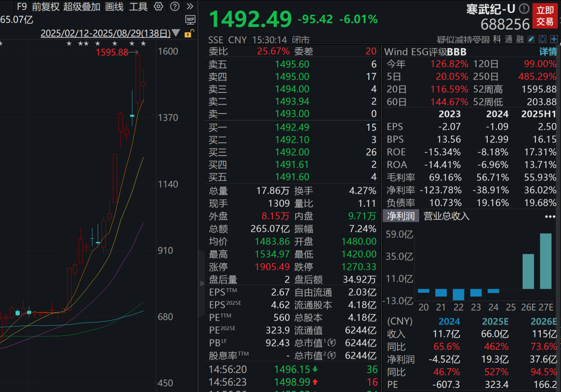Select buy-three price 1492.00

(292, 152)
